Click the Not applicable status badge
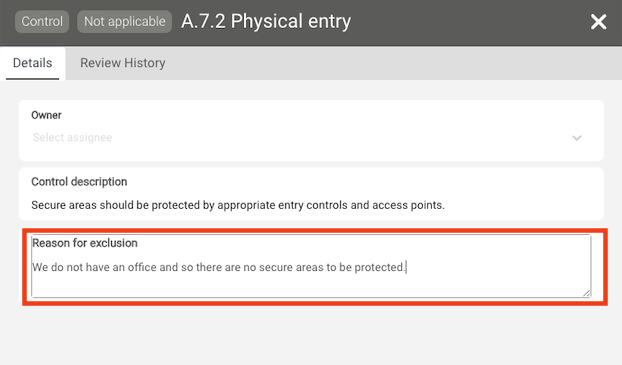 coord(125,21)
